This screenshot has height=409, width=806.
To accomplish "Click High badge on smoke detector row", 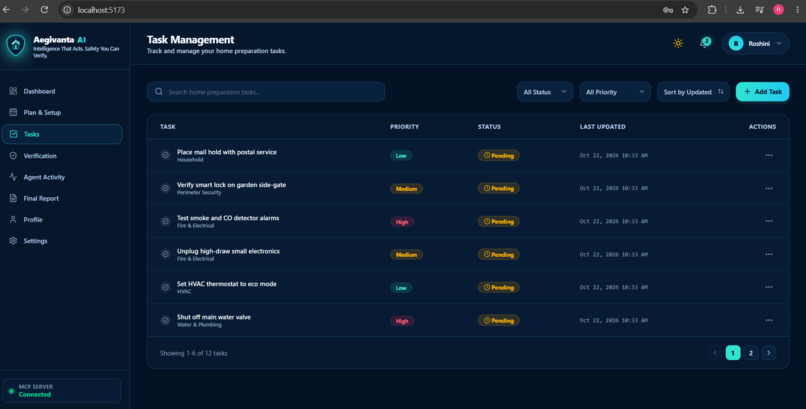I will pyautogui.click(x=402, y=222).
